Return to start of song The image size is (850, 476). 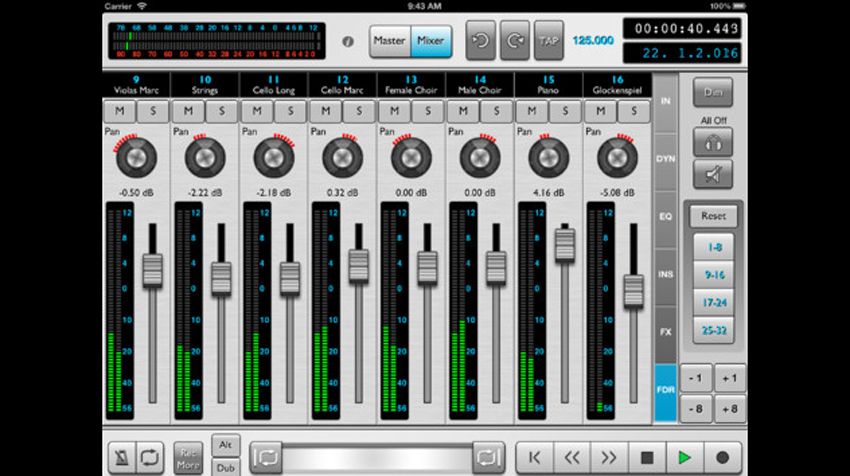tap(535, 458)
